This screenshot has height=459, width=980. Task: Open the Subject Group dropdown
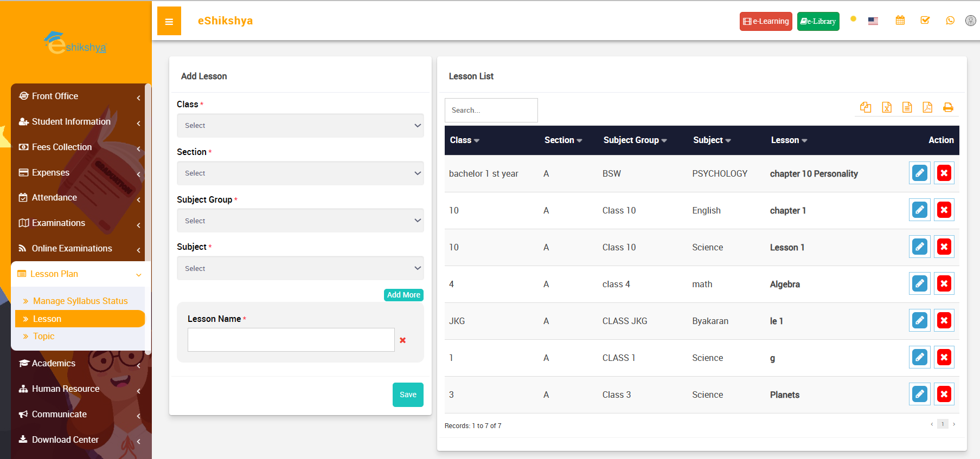pyautogui.click(x=300, y=221)
